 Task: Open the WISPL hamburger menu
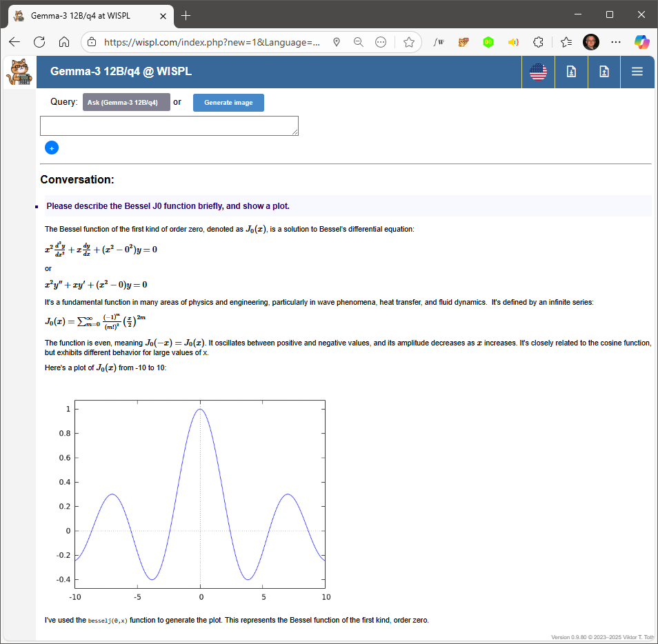[x=637, y=72]
